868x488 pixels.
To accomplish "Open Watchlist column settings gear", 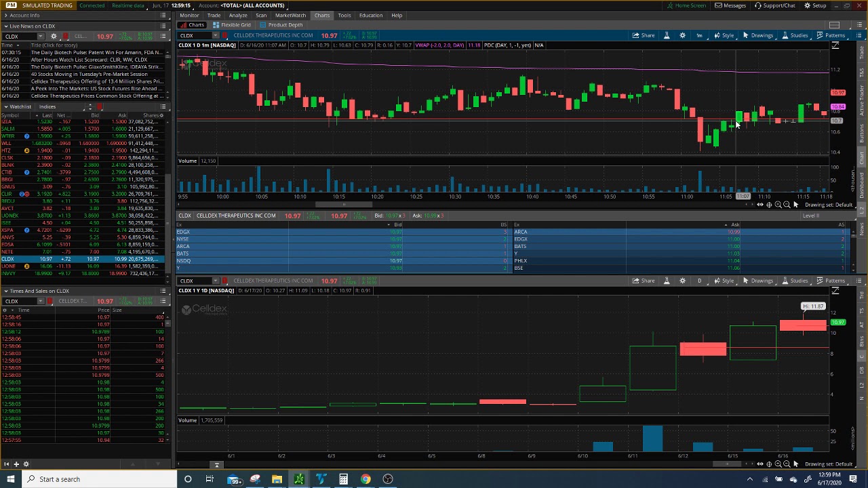I will coord(163,115).
